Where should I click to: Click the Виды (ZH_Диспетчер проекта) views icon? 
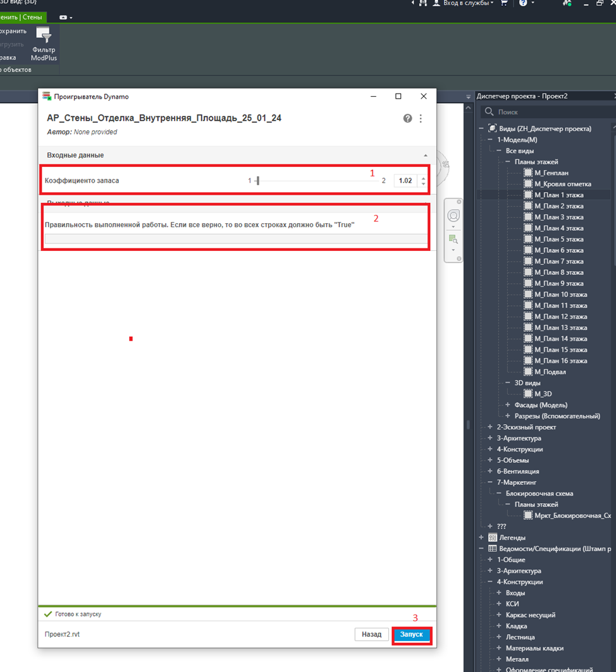point(493,128)
